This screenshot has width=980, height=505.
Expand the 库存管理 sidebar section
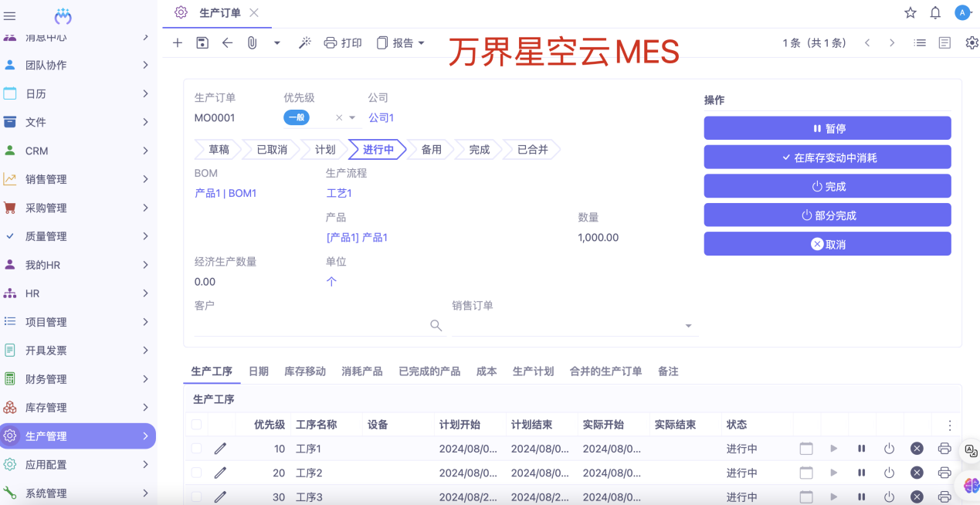[x=77, y=407]
